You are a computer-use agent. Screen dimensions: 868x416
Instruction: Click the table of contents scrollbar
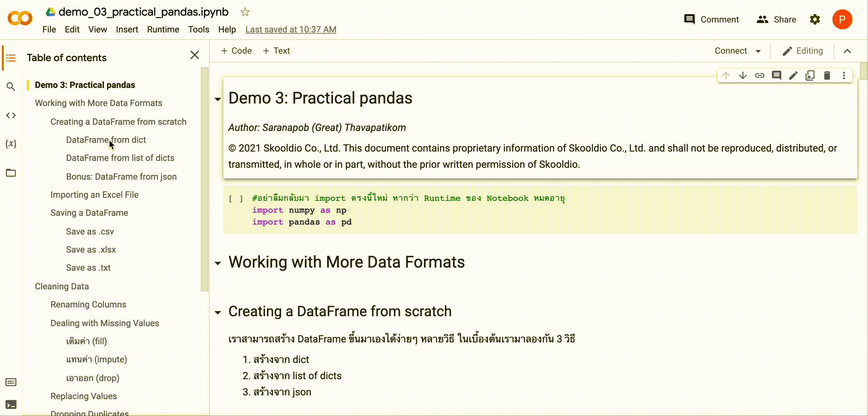coord(204,178)
